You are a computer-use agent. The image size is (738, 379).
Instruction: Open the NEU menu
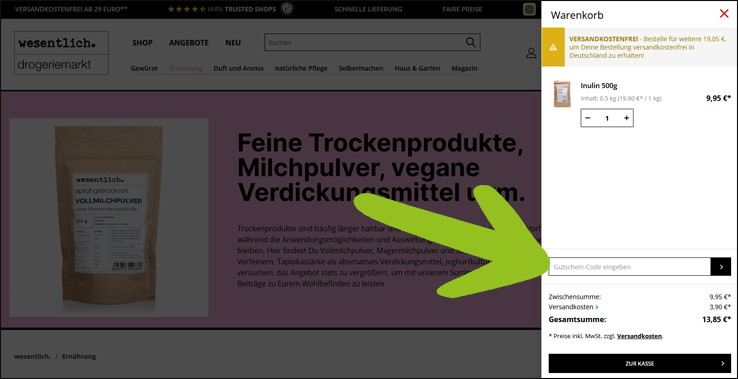(x=233, y=43)
